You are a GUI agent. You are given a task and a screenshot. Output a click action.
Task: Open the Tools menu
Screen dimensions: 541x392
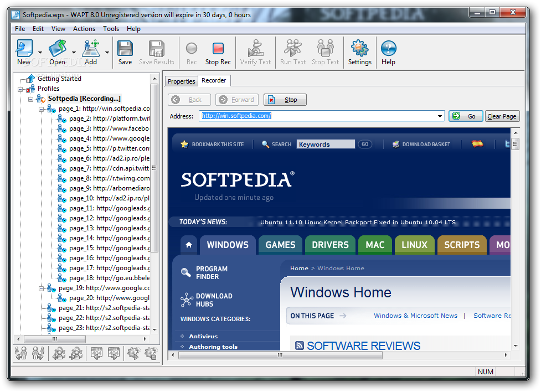pyautogui.click(x=111, y=29)
